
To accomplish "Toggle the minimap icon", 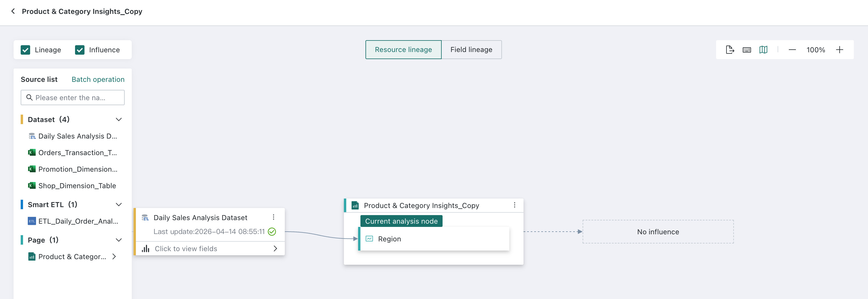I will coord(763,50).
